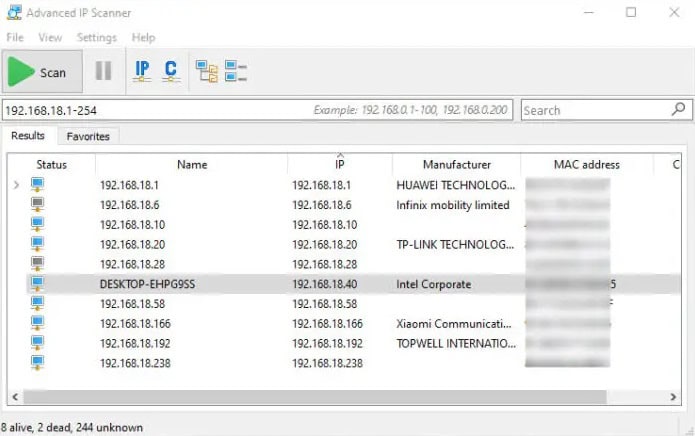The image size is (695, 436).
Task: Sort by the Status column header
Action: [x=51, y=164]
